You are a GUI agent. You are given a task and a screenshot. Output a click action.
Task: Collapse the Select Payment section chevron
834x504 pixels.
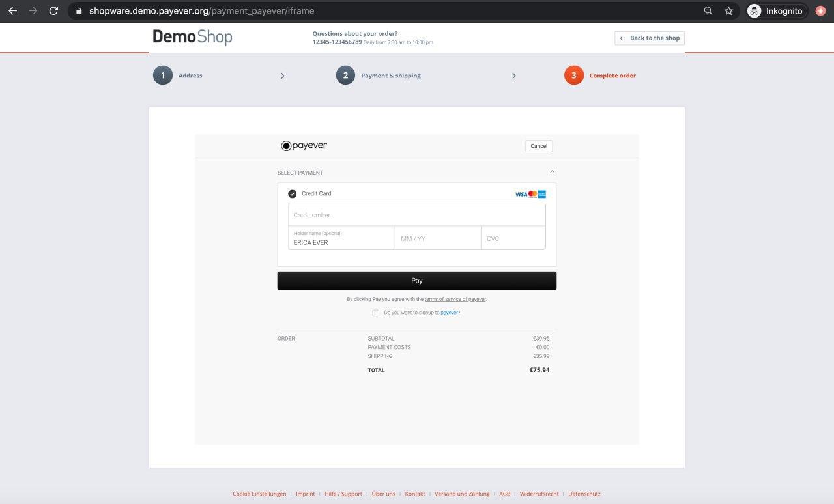coord(553,172)
